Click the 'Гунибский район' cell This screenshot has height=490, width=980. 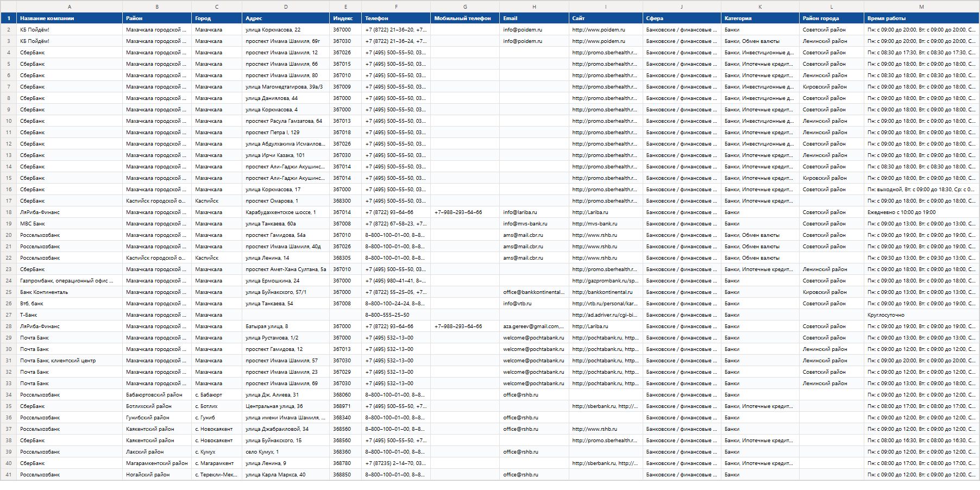click(x=157, y=418)
